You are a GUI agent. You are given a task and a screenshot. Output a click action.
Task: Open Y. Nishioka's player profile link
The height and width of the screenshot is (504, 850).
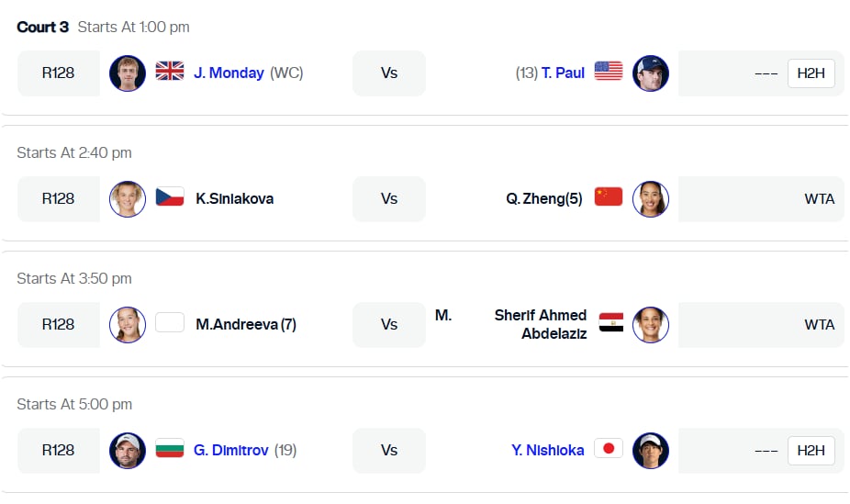(x=547, y=450)
